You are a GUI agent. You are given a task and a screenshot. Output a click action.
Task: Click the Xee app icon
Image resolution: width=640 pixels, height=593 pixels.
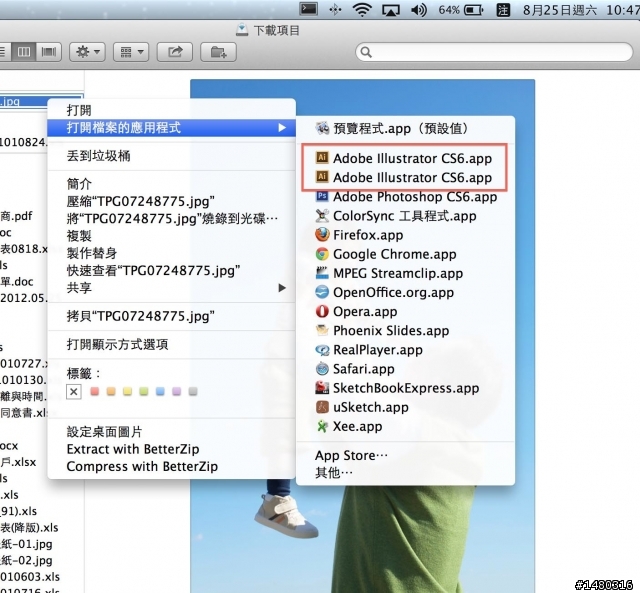point(322,426)
